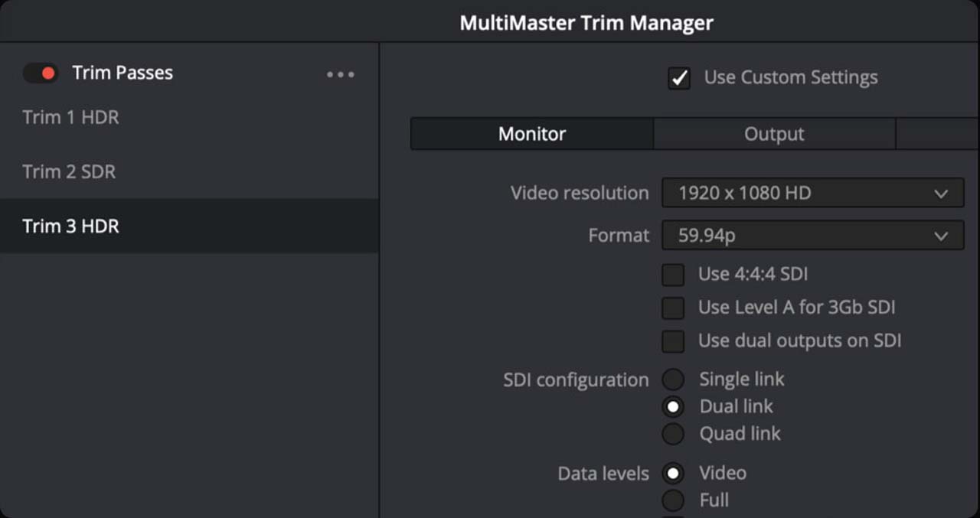
Task: Enable Use Level A for 3Gb SDI
Action: pos(673,308)
